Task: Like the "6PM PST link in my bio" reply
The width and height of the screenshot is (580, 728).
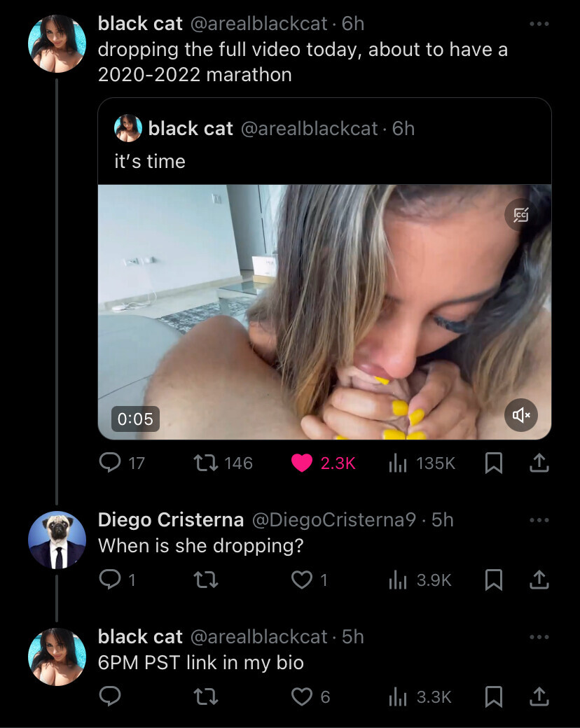Action: 302,696
